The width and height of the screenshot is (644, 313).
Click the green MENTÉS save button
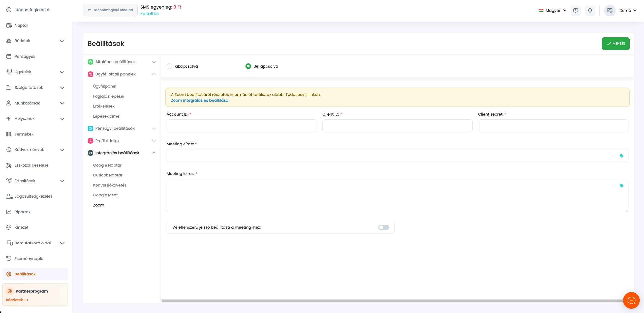pos(615,44)
